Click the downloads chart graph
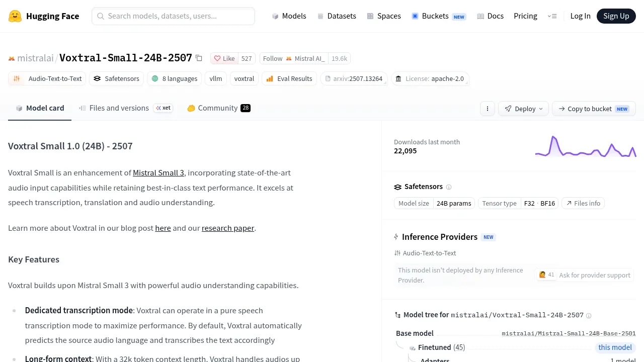Screen dimensions: 644x362 586,146
